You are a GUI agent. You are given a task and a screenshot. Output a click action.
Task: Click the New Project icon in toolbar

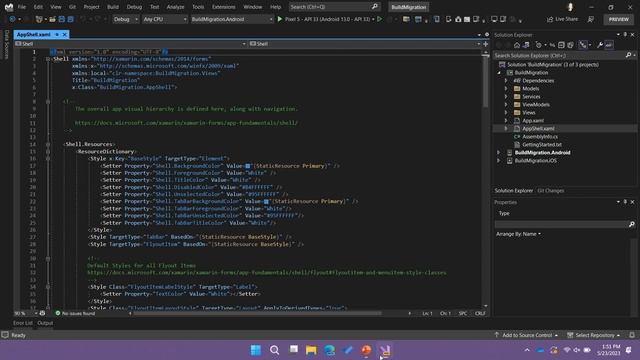click(39, 19)
